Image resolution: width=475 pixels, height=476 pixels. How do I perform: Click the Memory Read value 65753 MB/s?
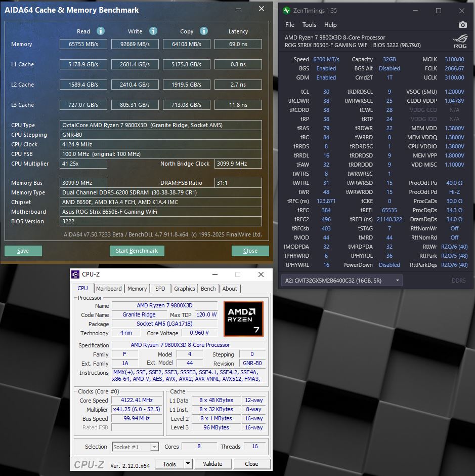tap(83, 44)
